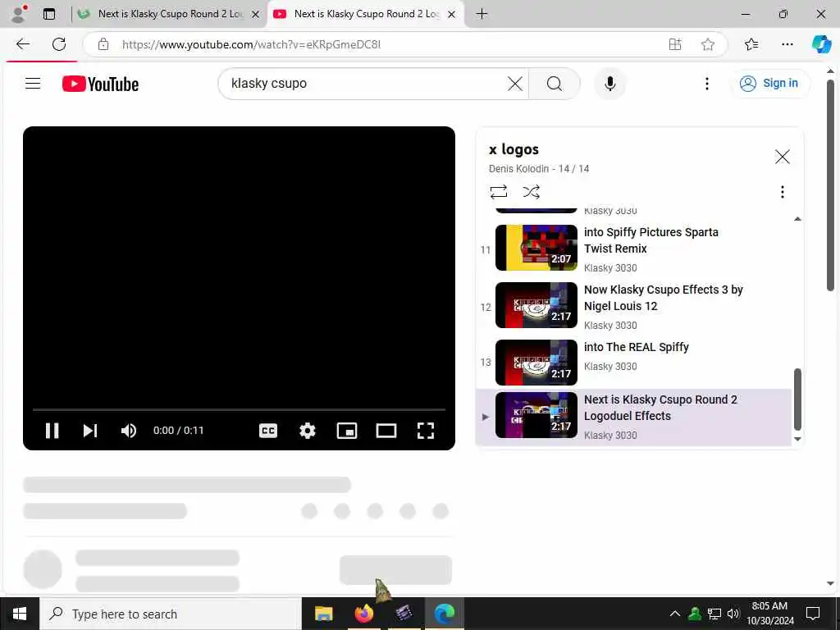The height and width of the screenshot is (630, 840).
Task: Switch to first 'Next is Klasky Csupo' tab
Action: tap(169, 14)
